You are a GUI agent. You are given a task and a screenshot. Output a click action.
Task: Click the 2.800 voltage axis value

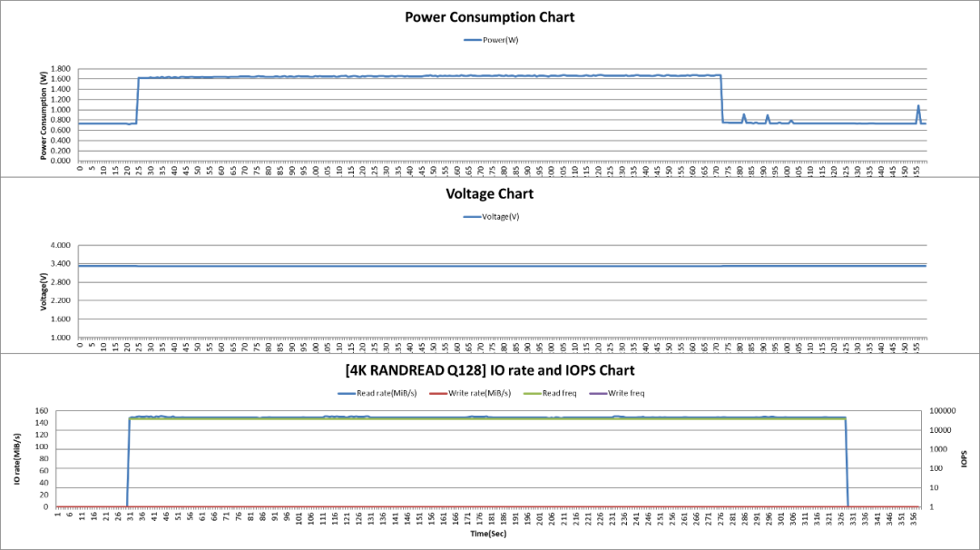[61, 282]
